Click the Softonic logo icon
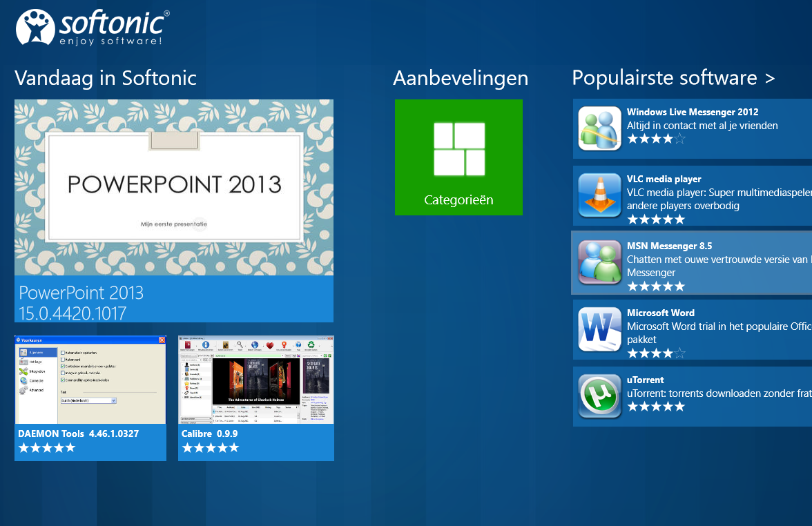 [x=35, y=27]
